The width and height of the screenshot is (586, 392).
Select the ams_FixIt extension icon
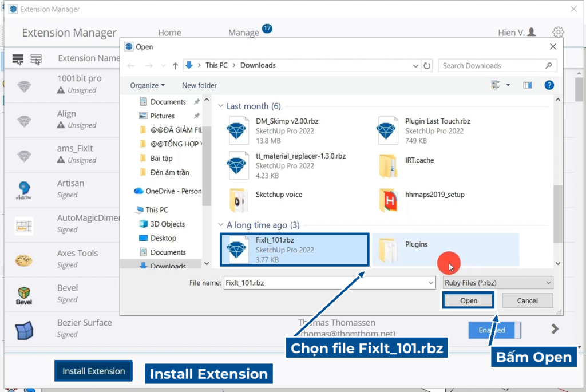click(x=24, y=156)
